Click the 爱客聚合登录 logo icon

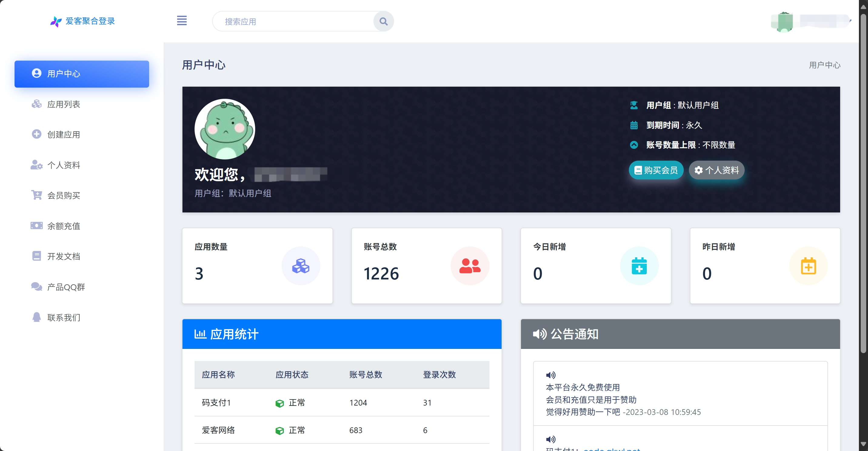[x=55, y=21]
